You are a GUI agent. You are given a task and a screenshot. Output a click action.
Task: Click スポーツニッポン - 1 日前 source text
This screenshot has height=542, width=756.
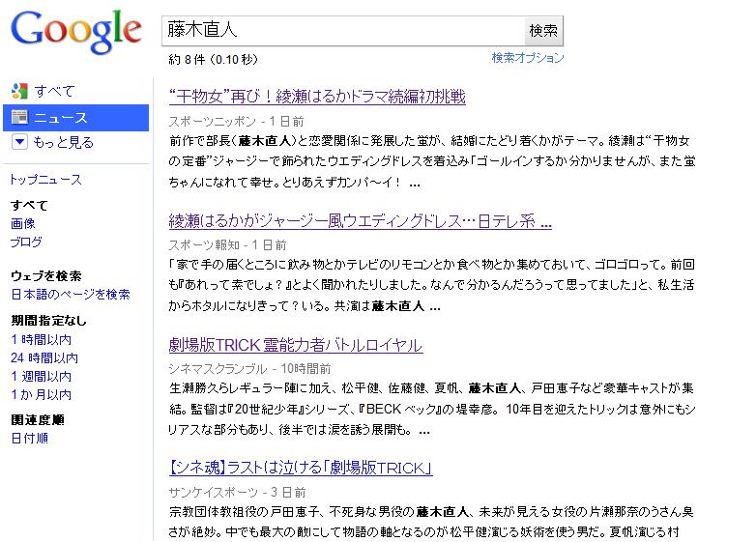(x=236, y=122)
